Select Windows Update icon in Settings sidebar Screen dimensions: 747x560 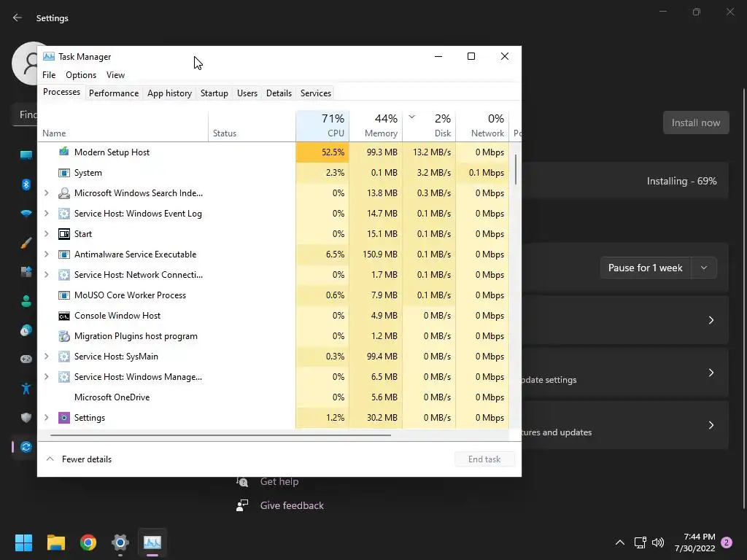26,447
